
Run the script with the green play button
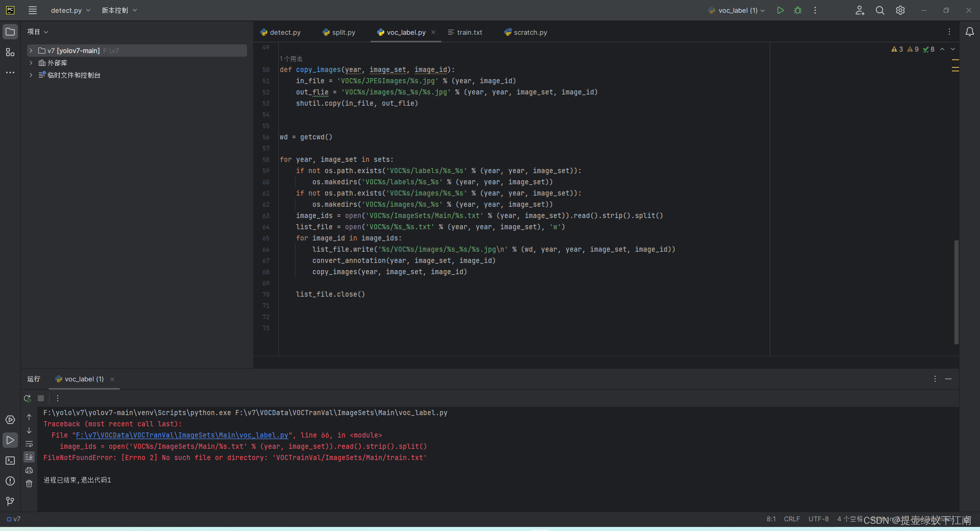tap(780, 10)
